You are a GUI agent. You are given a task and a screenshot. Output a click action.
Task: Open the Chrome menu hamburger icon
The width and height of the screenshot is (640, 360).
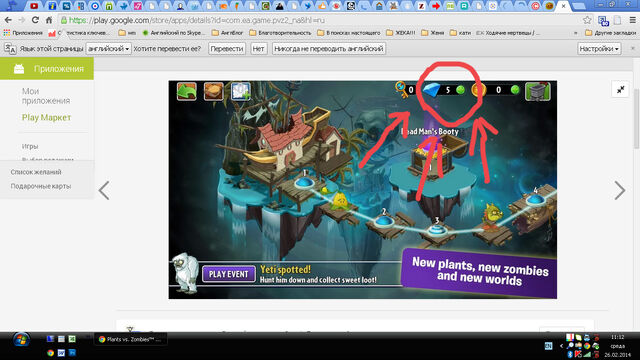point(632,20)
